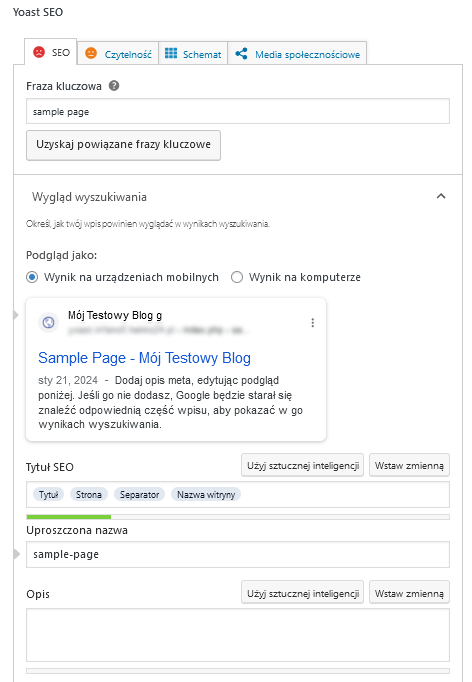Click Użyj sztucznej inteligencji beside Tytuł SEO
Image resolution: width=472 pixels, height=682 pixels.
click(303, 466)
